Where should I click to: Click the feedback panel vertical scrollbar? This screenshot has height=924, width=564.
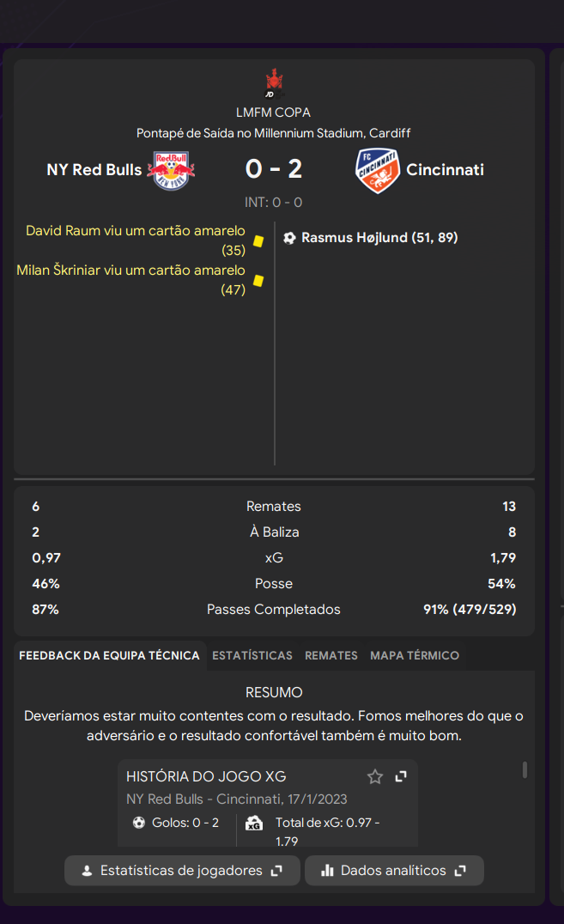(x=525, y=769)
